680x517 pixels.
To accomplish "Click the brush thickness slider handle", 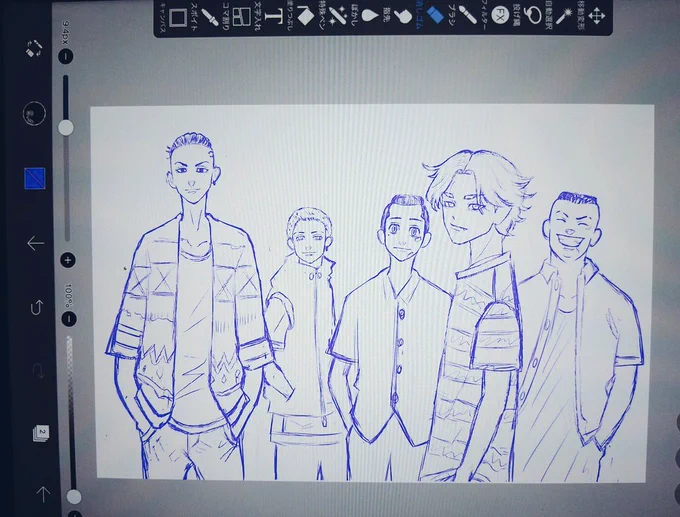I will click(66, 128).
